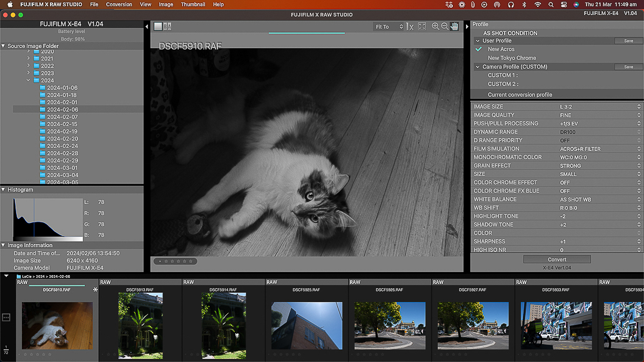The image size is (644, 362).
Task: Collapse the Image Information section
Action: (3, 245)
